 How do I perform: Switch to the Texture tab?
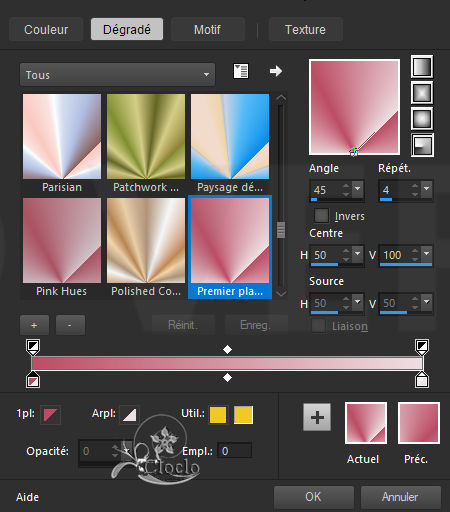coord(305,30)
